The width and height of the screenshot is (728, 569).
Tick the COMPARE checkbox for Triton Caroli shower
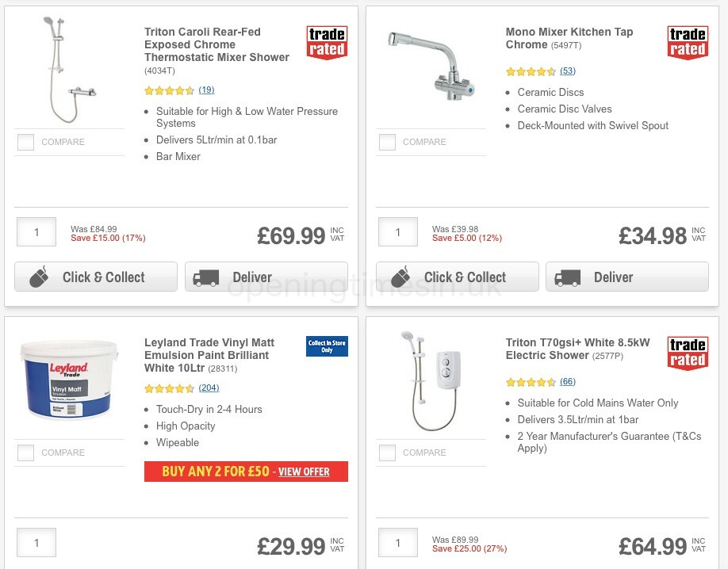(x=25, y=142)
